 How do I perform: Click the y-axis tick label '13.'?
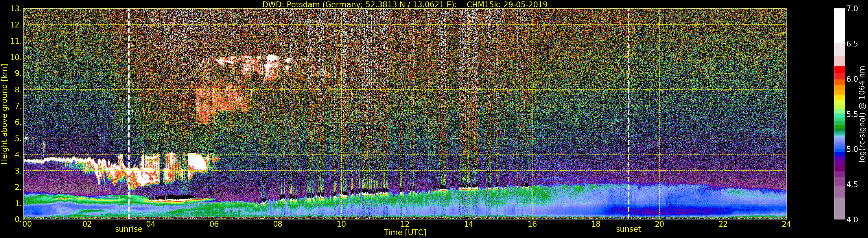pyautogui.click(x=16, y=9)
